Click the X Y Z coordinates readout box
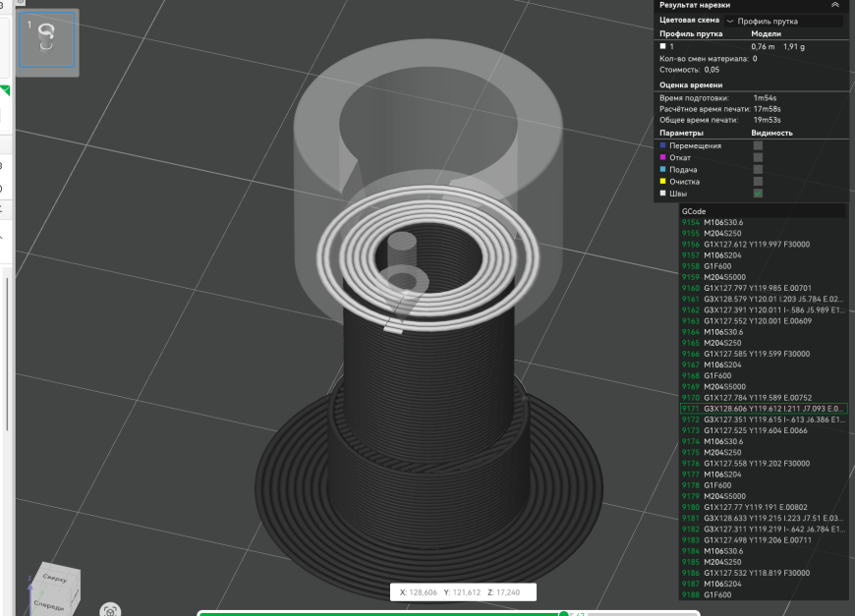This screenshot has height=616, width=855. (x=463, y=592)
